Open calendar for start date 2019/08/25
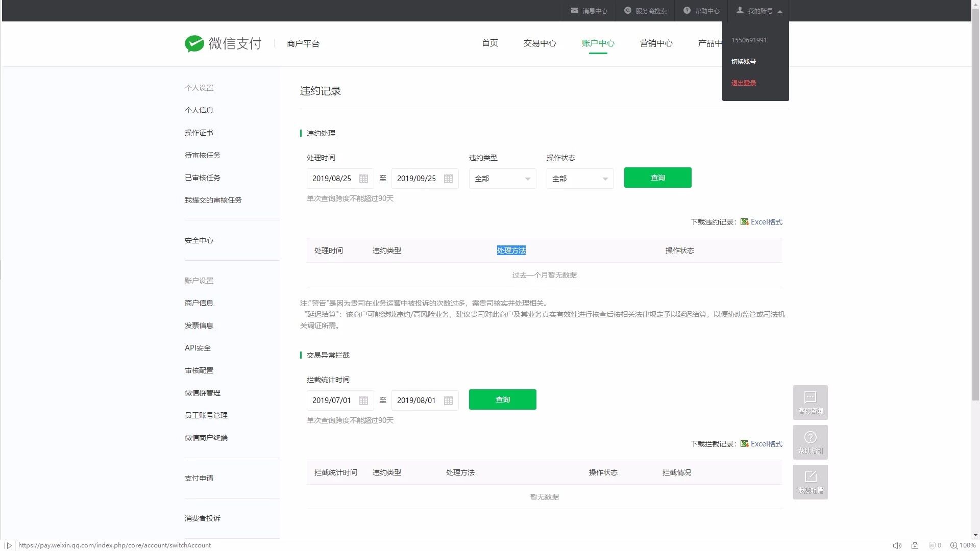This screenshot has height=551, width=980. (x=363, y=179)
